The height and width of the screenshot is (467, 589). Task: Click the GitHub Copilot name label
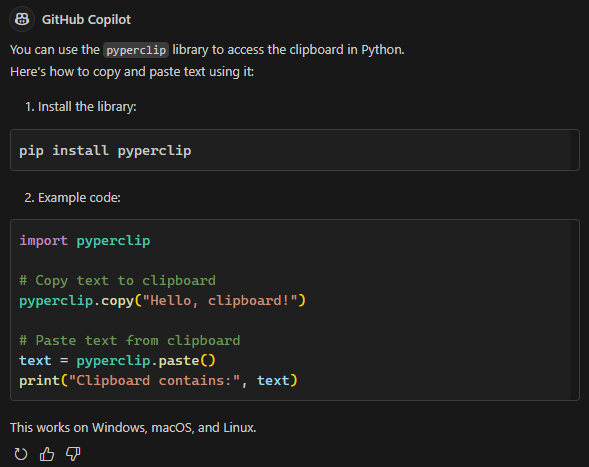86,20
